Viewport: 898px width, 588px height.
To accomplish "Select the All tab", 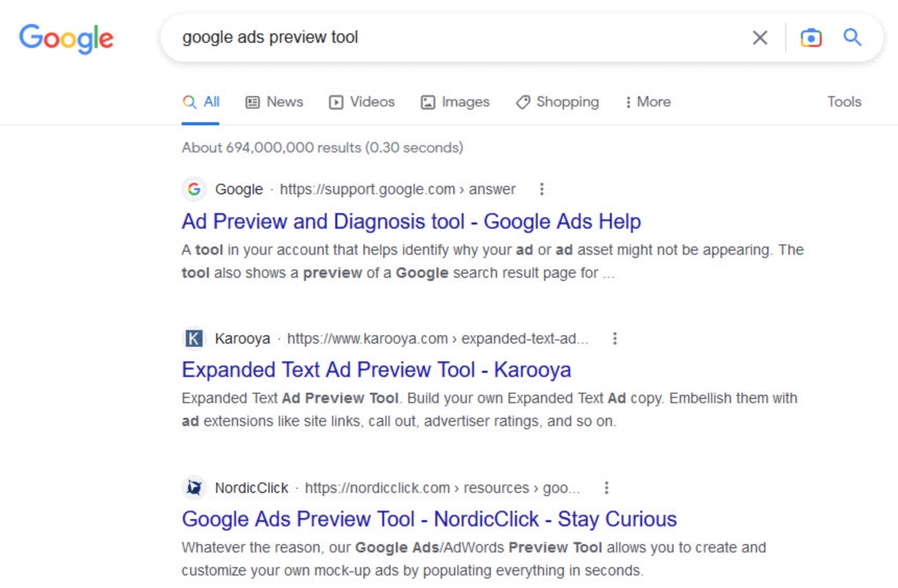I will point(201,102).
